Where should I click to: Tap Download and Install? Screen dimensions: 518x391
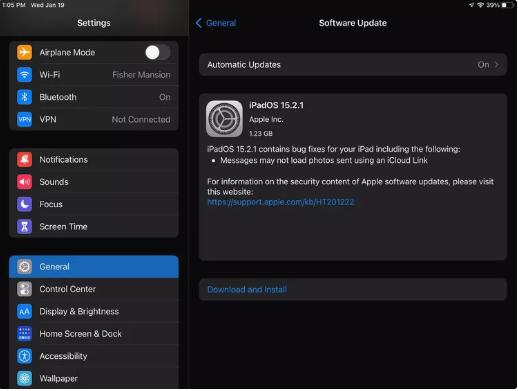(x=247, y=290)
